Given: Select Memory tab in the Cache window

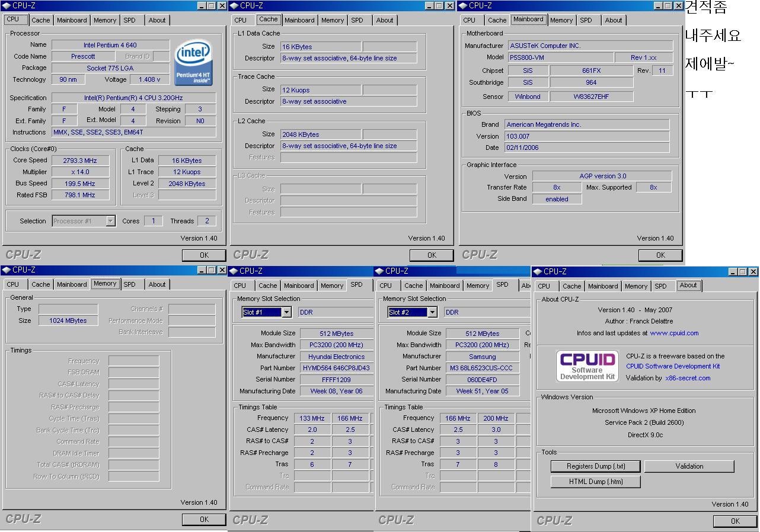Looking at the screenshot, I should (x=333, y=20).
